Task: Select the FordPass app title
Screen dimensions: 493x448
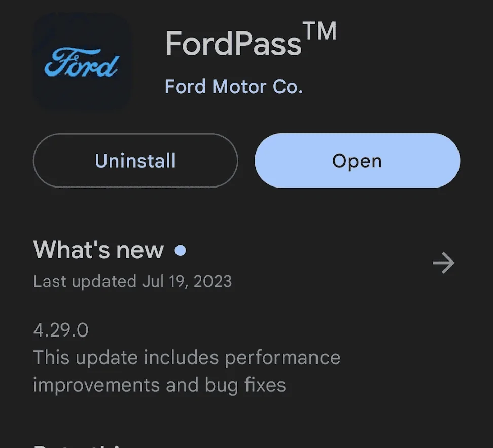Action: (x=233, y=44)
